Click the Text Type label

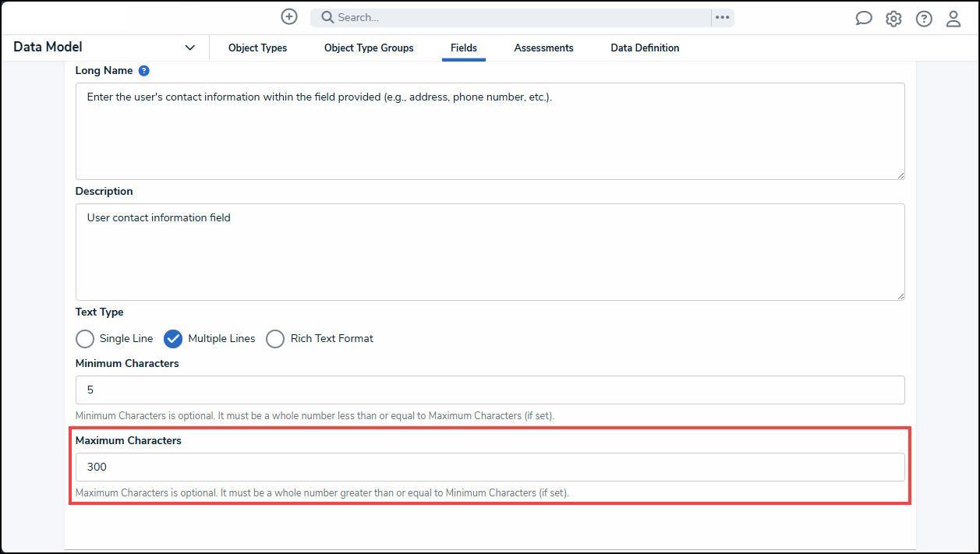coord(99,312)
